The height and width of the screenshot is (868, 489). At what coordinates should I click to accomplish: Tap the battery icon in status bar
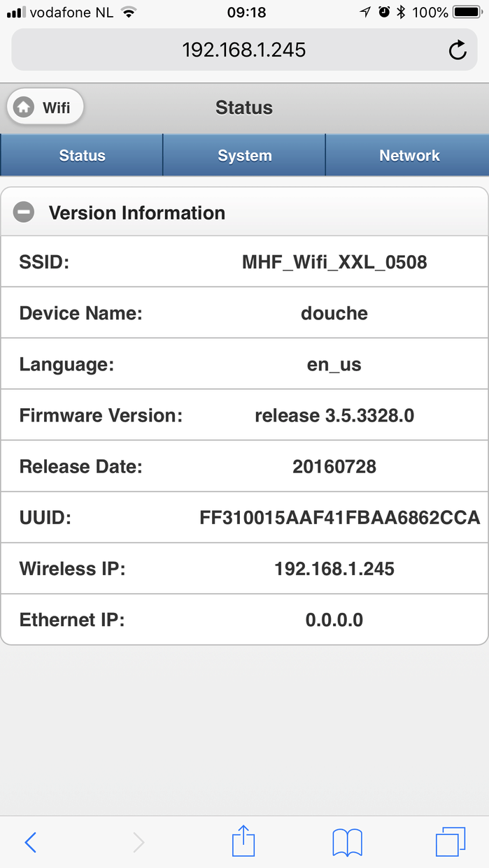coord(467,12)
